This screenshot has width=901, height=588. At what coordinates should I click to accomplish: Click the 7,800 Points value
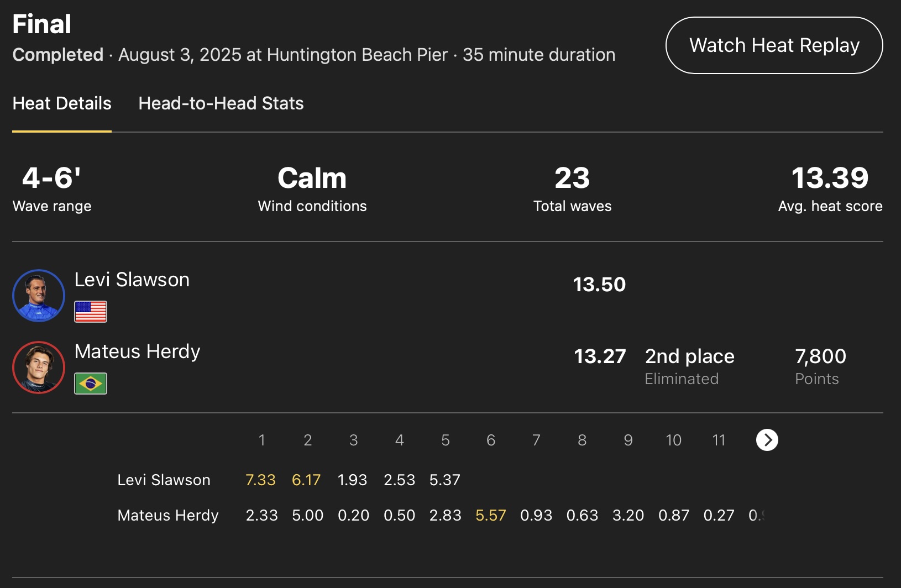820,356
